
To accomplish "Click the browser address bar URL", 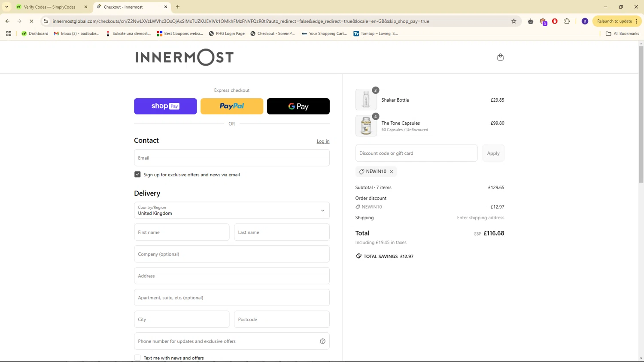I will point(240,21).
